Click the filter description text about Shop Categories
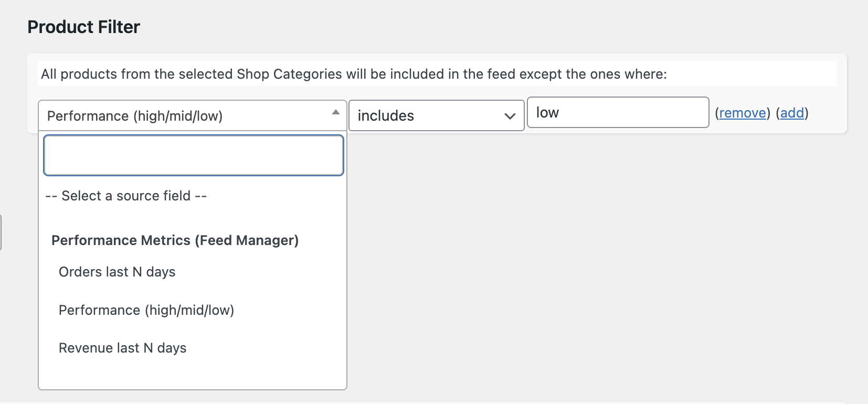The width and height of the screenshot is (868, 404). tap(354, 74)
